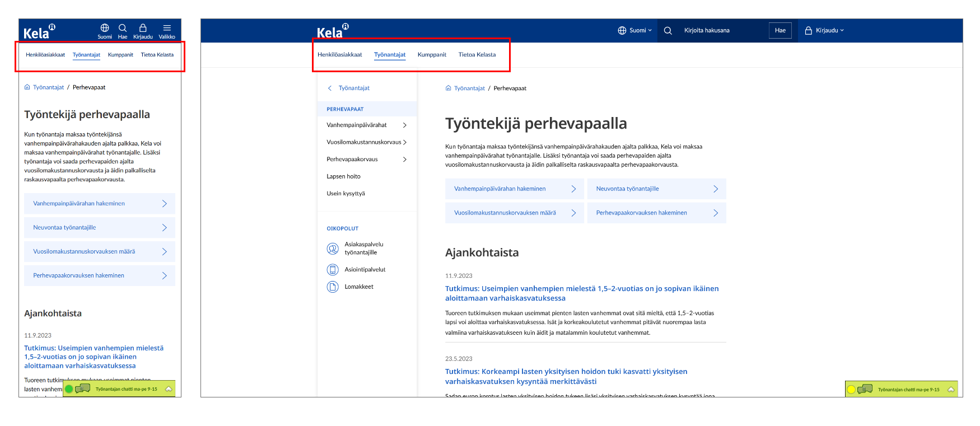This screenshot has height=426, width=980.
Task: Open the Suomi language dropdown in desktop header
Action: tap(635, 31)
